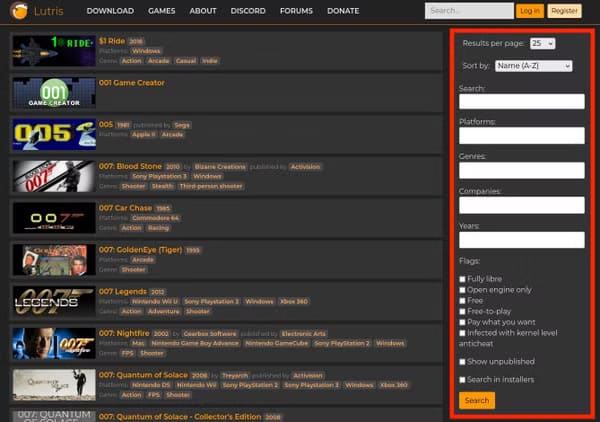Select the Adventure genre tag
Image resolution: width=600 pixels, height=422 pixels.
click(163, 311)
